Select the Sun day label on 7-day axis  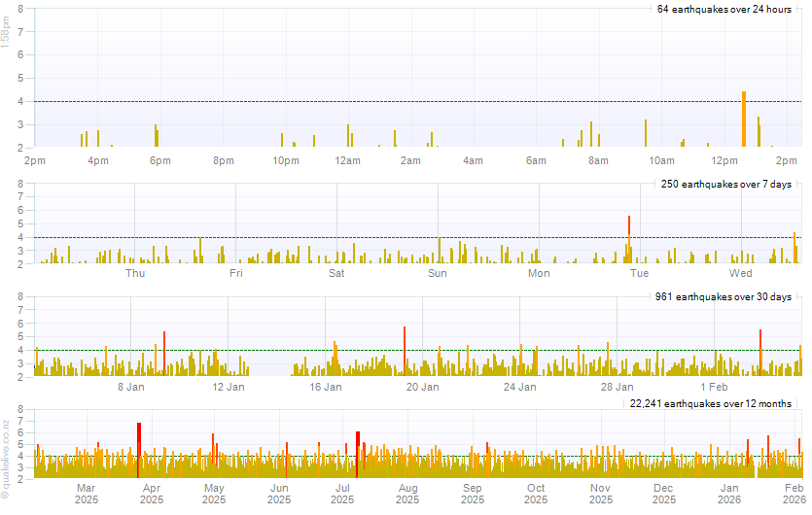(x=438, y=274)
